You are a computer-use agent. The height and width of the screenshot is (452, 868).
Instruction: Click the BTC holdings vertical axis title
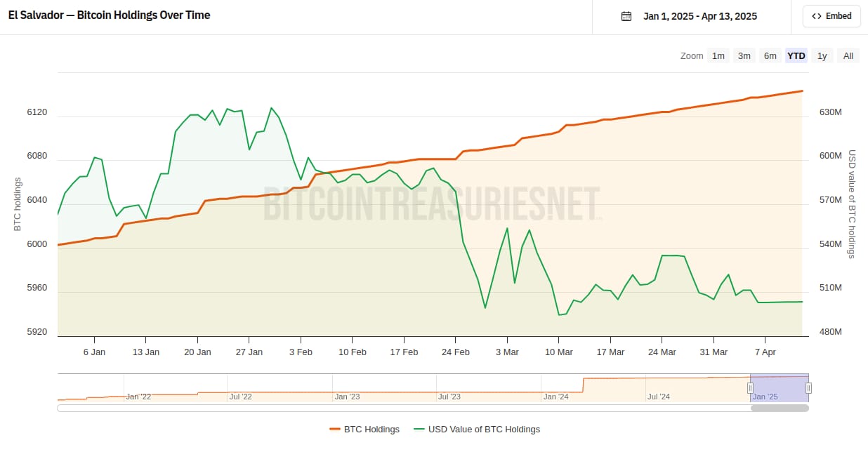(x=17, y=204)
